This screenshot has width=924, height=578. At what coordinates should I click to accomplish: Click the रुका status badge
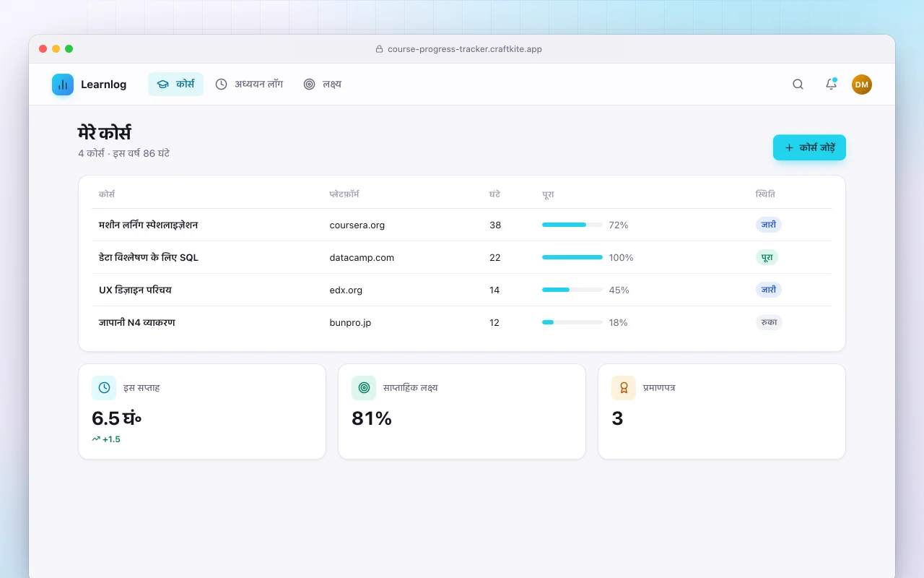coord(769,322)
